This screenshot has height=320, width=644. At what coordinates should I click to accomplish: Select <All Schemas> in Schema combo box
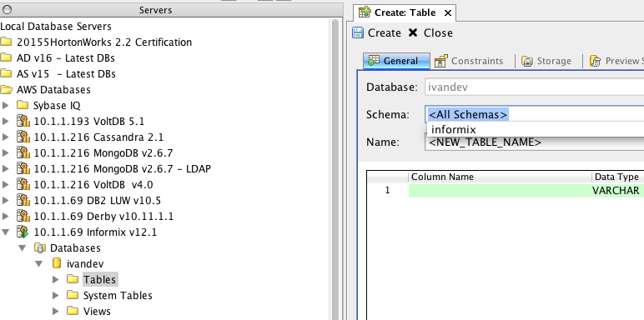pyautogui.click(x=468, y=114)
